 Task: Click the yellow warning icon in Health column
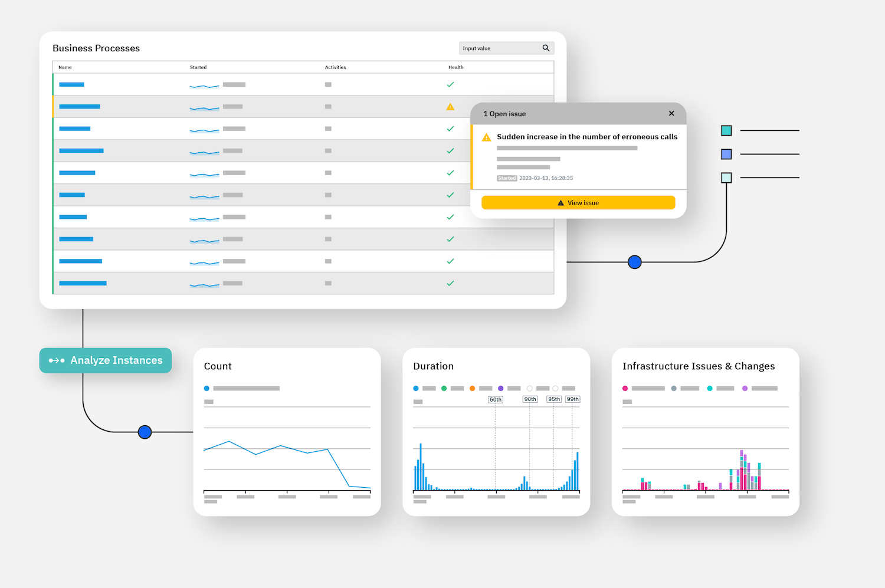point(450,107)
